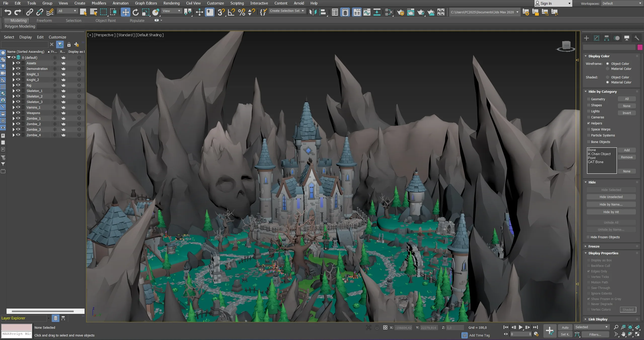Click the Undo arrow icon

[8, 12]
